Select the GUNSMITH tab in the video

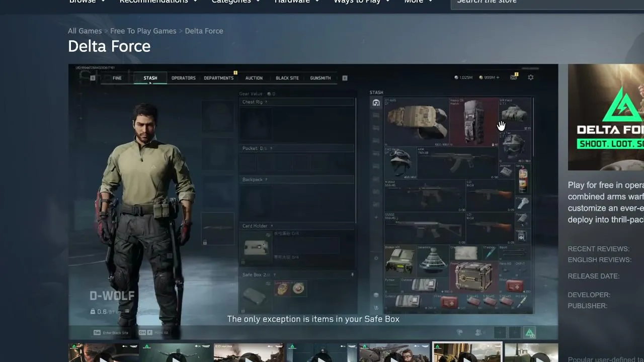pyautogui.click(x=320, y=78)
